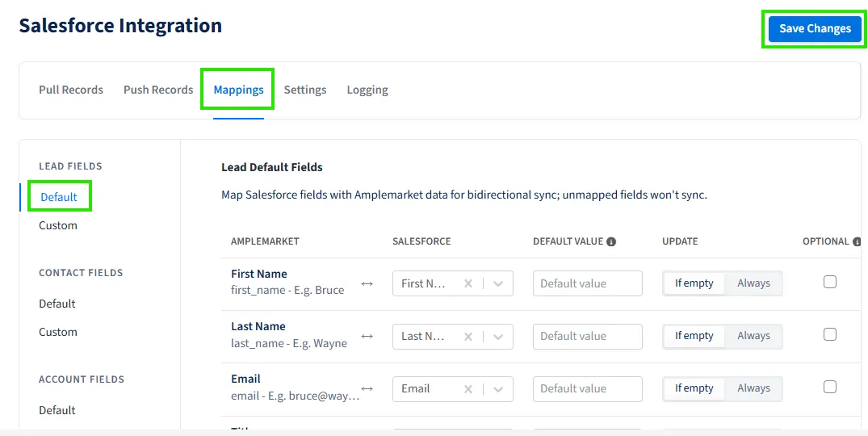The width and height of the screenshot is (868, 436).
Task: Go to the Settings tab
Action: (305, 90)
